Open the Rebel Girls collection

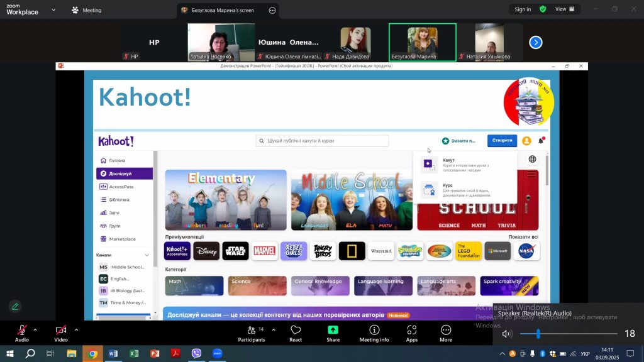pos(294,251)
